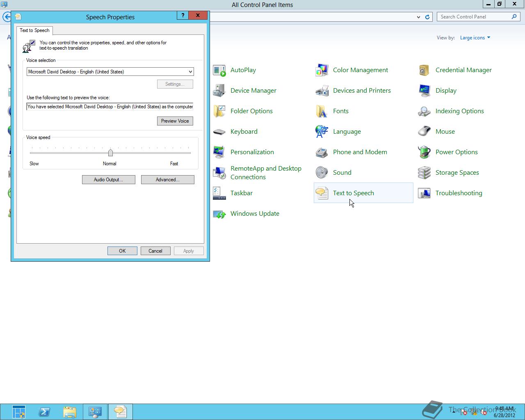Open the Sound icon
This screenshot has height=420, width=525.
(322, 173)
